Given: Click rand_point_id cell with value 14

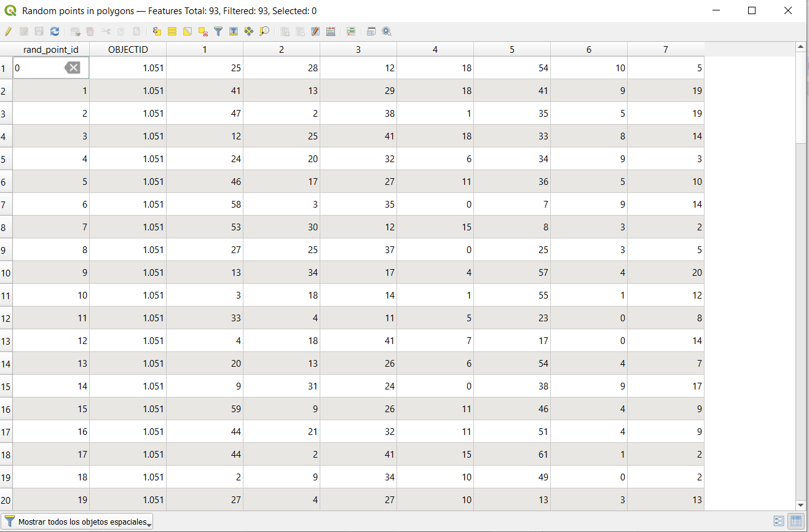Looking at the screenshot, I should point(51,386).
